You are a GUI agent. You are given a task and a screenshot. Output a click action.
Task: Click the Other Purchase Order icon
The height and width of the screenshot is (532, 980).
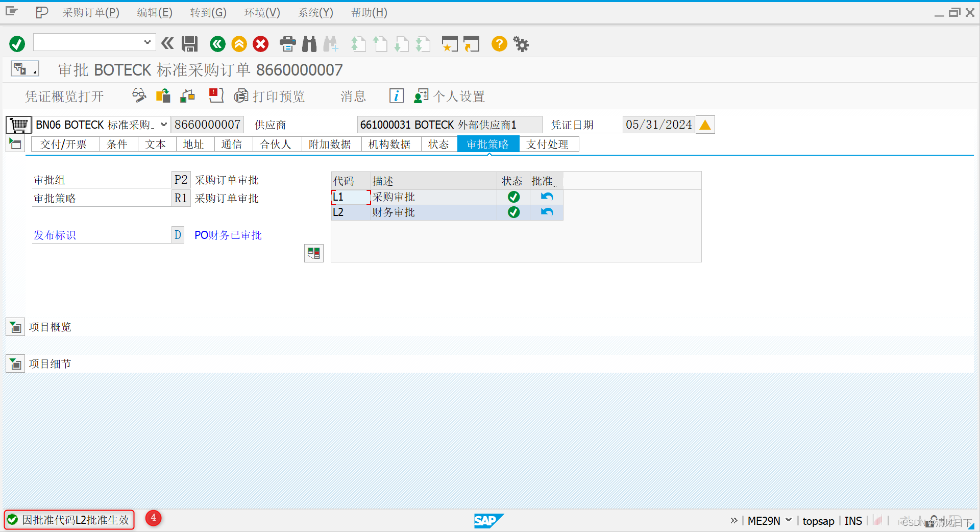[163, 95]
